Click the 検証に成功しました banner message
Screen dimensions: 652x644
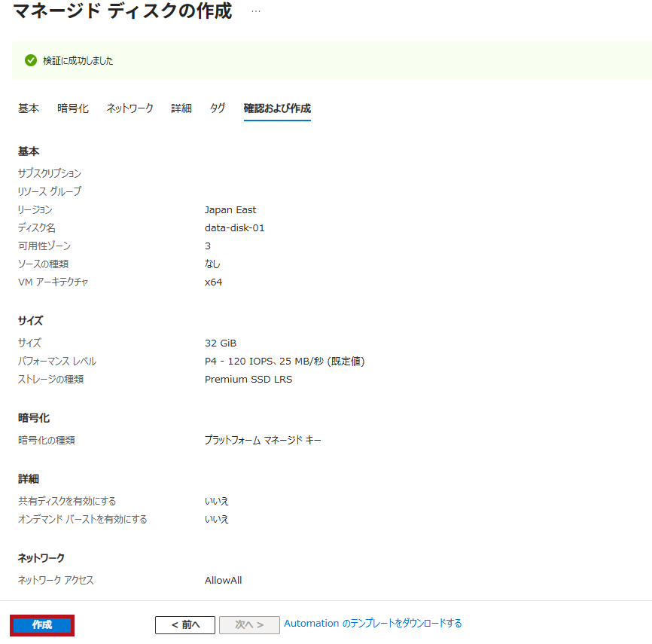(78, 61)
